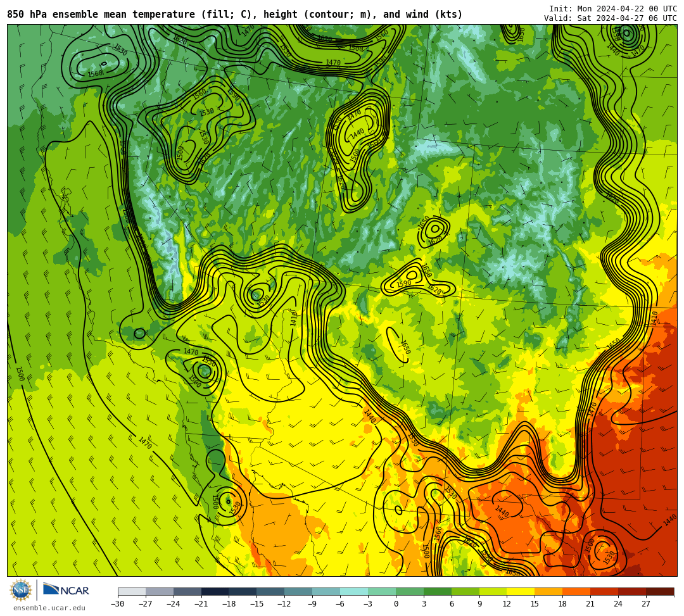Click the 3 colorbar tick label
The height and width of the screenshot is (616, 684).
[x=424, y=604]
